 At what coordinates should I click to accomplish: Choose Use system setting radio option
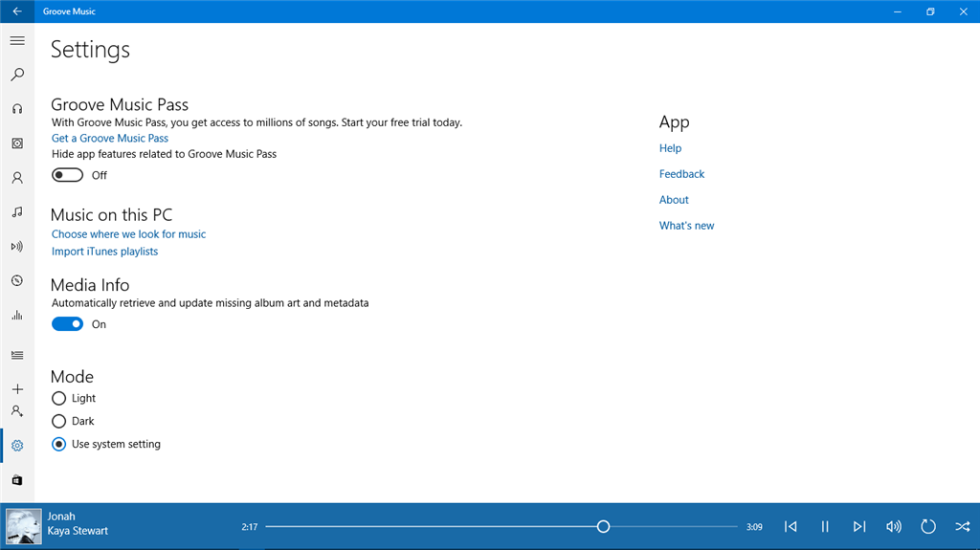click(x=58, y=445)
